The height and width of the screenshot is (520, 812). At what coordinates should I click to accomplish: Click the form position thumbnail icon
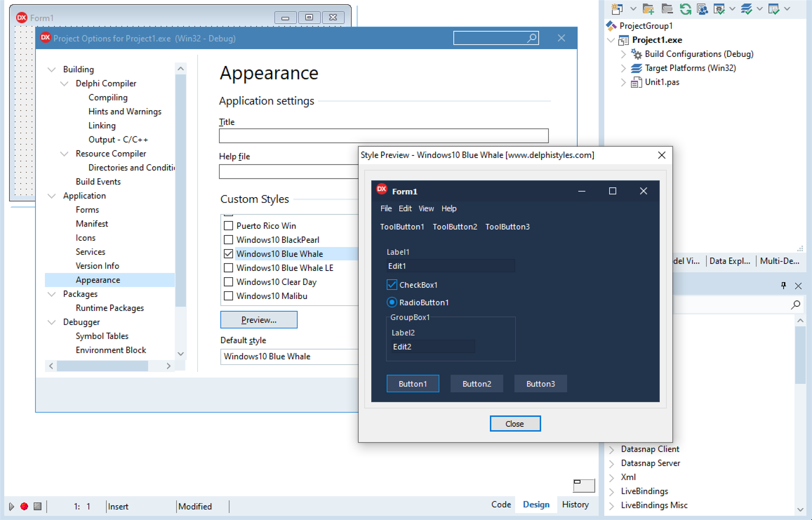point(584,485)
